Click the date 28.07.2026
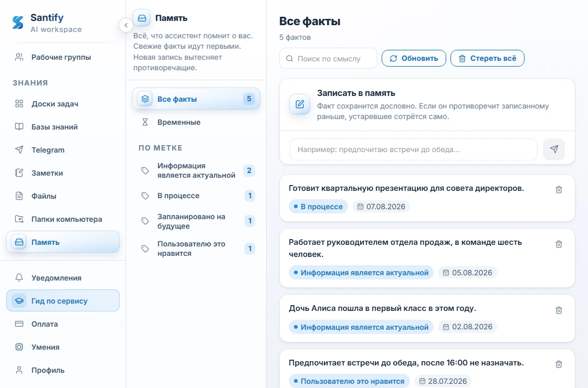 coord(443,381)
